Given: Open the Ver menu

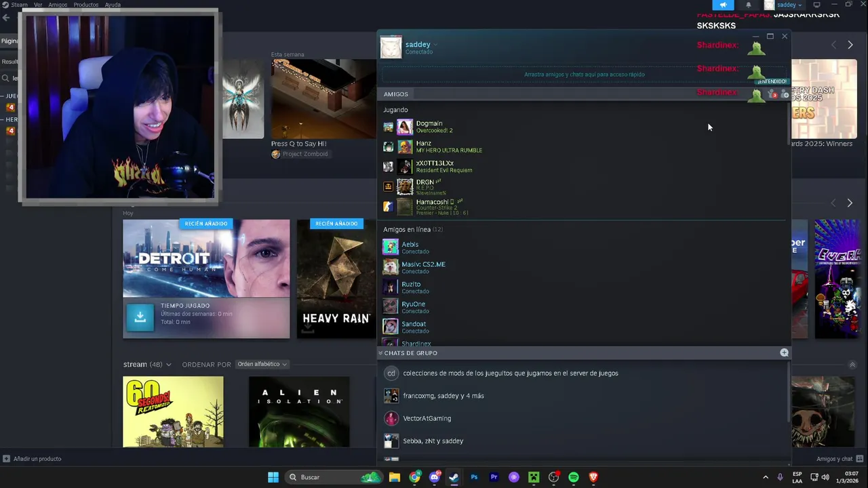Looking at the screenshot, I should [x=38, y=5].
